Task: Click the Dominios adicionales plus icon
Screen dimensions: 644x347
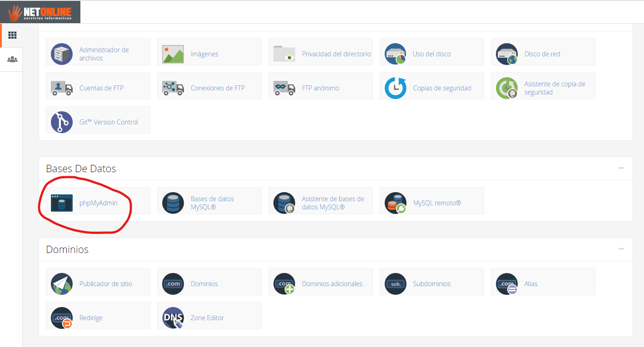Action: click(x=284, y=284)
